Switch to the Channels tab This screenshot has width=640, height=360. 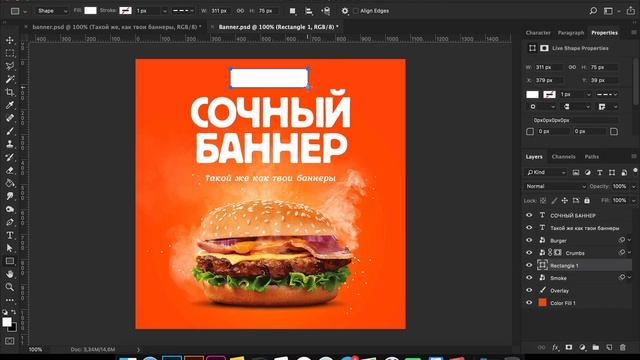(563, 157)
